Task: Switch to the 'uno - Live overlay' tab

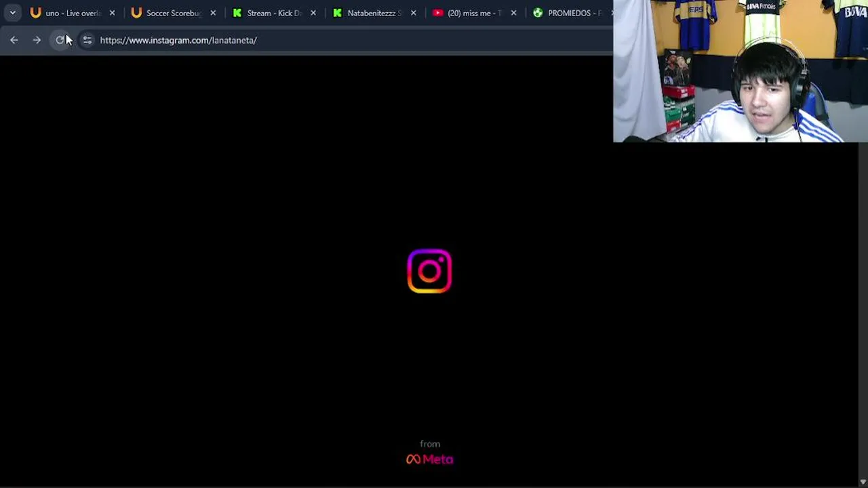Action: (72, 13)
